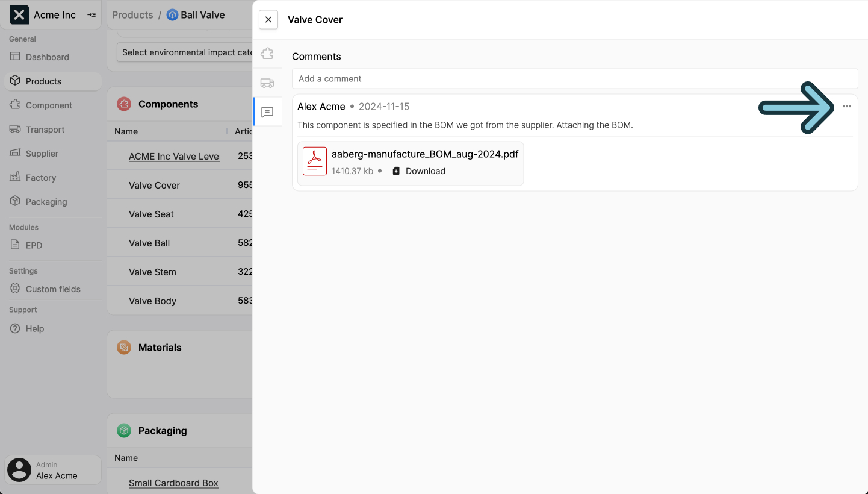
Task: Open the Small Cardboard Box packaging entry
Action: (173, 483)
